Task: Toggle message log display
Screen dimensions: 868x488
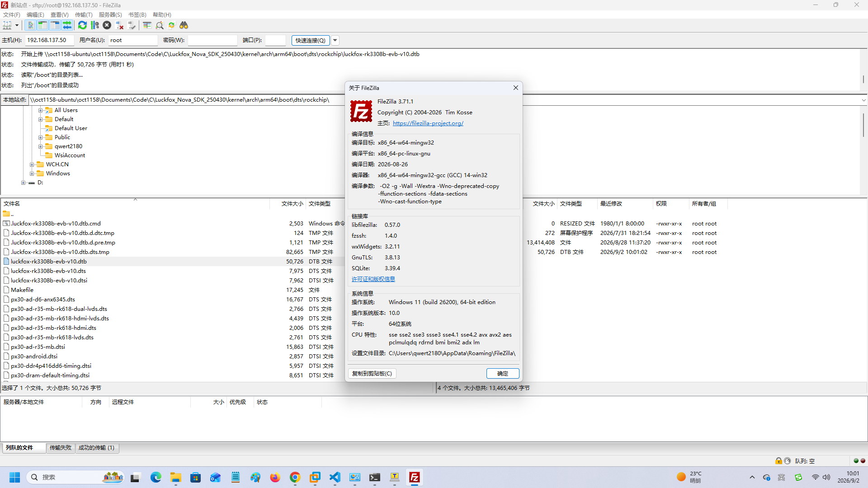Action: click(30, 25)
